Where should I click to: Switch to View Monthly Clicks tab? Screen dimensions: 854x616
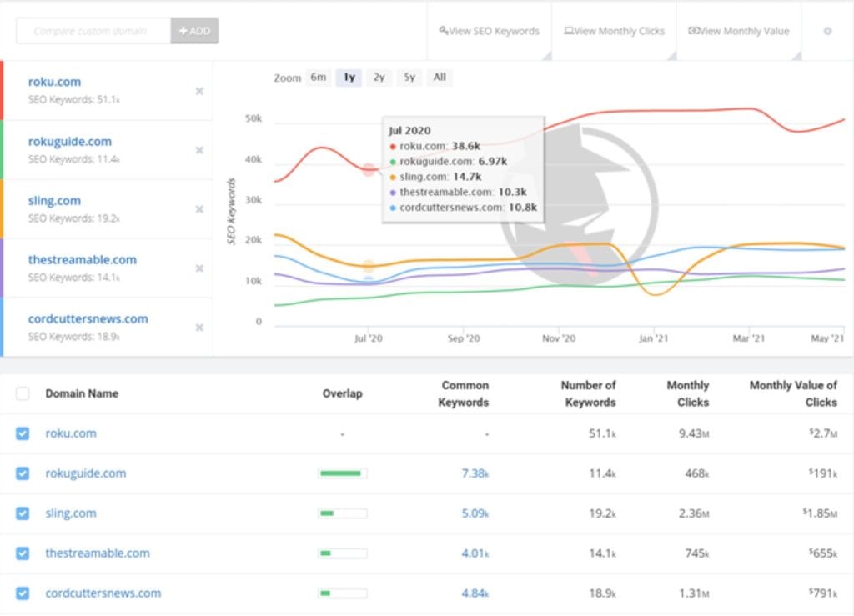(615, 31)
